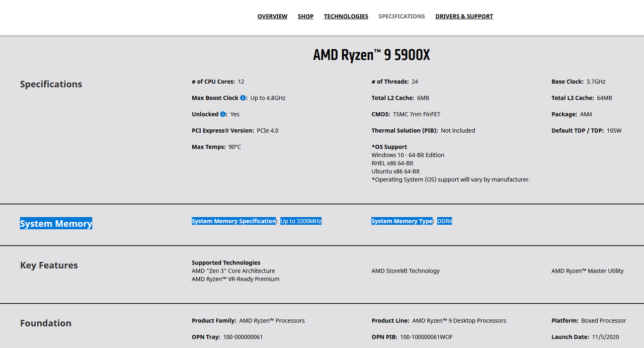Click the Up to 3200MHz value
644x348 pixels.
click(x=301, y=221)
